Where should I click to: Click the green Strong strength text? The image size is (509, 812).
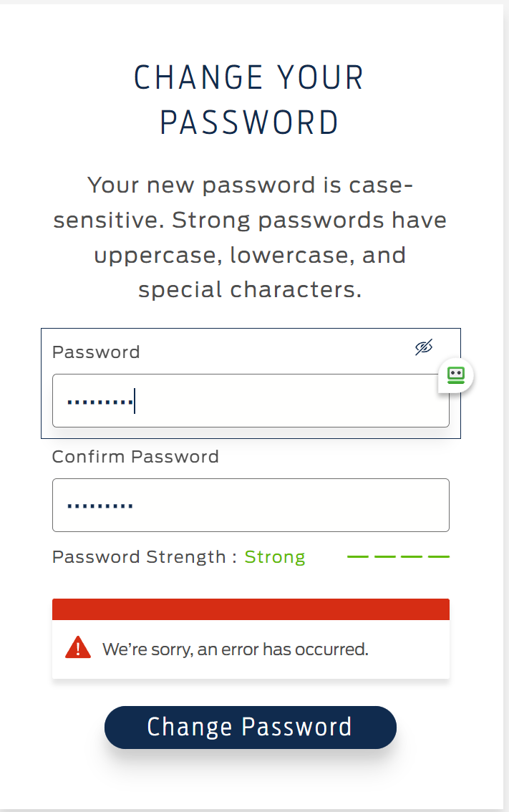point(275,556)
